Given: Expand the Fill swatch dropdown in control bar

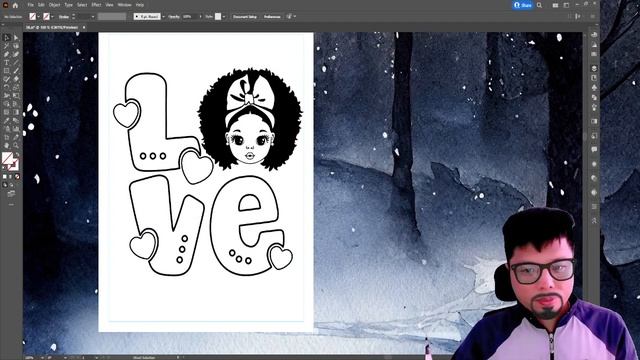Looking at the screenshot, I should pyautogui.click(x=38, y=17).
